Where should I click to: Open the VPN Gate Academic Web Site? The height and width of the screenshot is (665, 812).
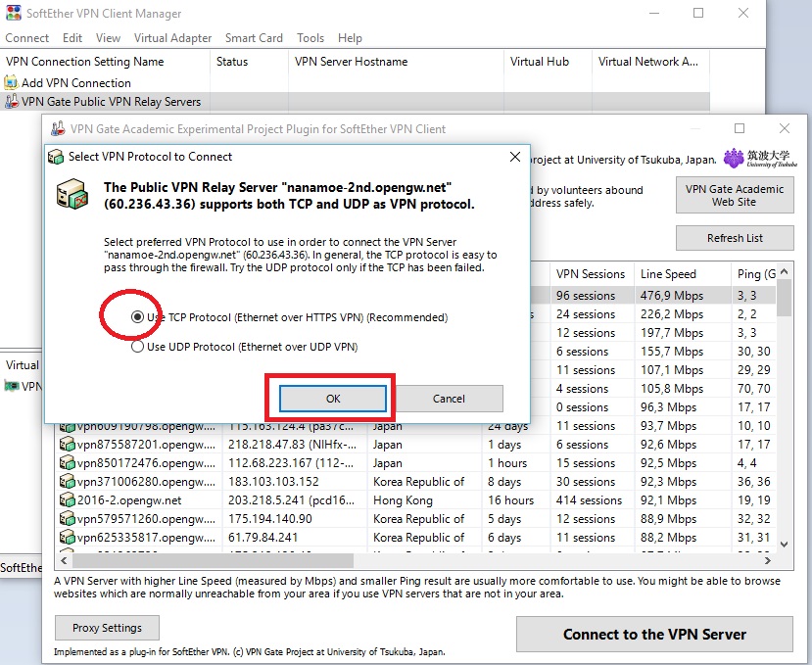click(734, 195)
